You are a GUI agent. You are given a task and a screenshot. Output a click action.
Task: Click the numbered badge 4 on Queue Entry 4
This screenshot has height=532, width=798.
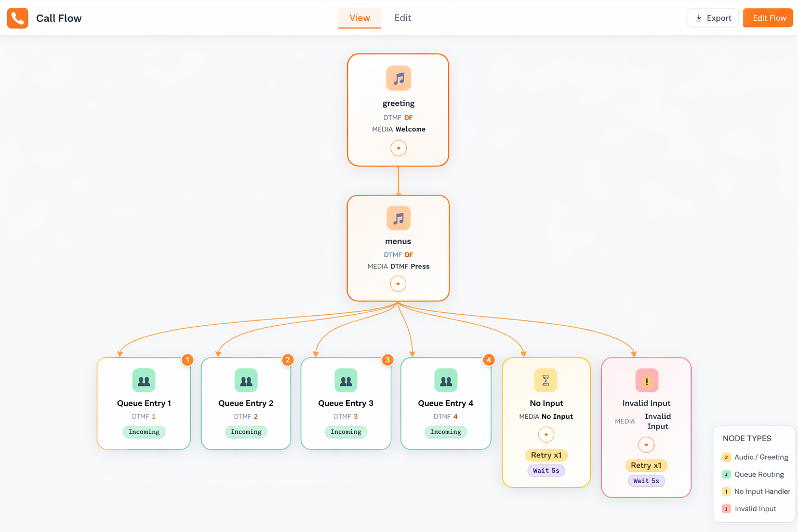488,360
